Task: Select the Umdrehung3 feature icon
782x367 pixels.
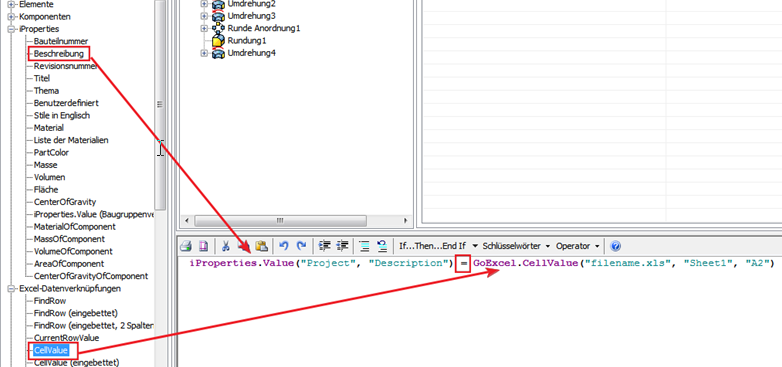Action: [218, 16]
